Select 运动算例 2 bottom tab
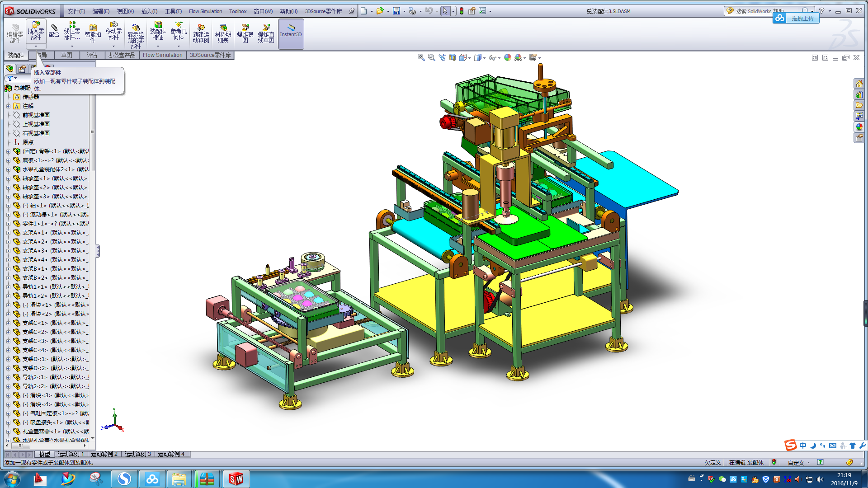Image resolution: width=868 pixels, height=488 pixels. [104, 454]
